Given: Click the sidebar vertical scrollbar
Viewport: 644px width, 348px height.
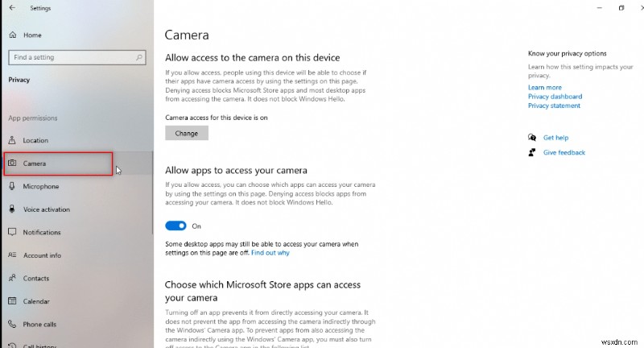Looking at the screenshot, I should 152,193.
